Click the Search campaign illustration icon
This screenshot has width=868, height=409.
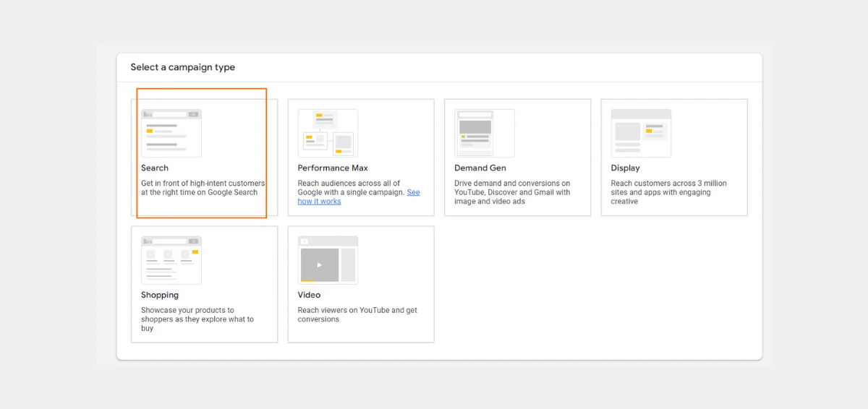click(171, 133)
